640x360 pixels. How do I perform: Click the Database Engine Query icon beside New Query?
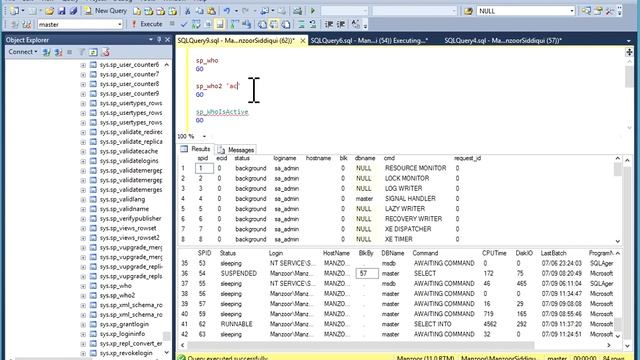tap(137, 11)
